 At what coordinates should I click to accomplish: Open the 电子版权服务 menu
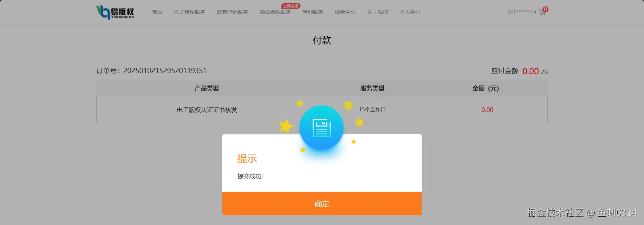click(190, 12)
